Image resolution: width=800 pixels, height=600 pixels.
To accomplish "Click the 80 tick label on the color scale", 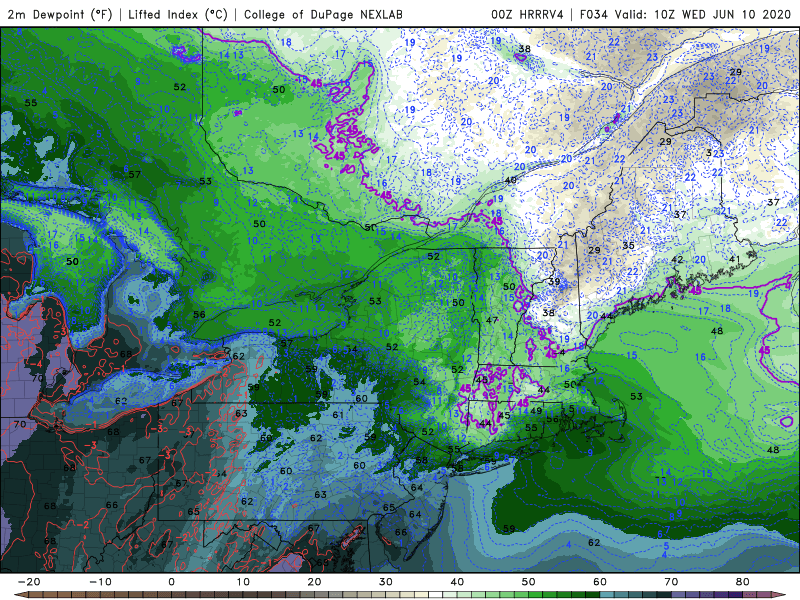I will [x=743, y=582].
